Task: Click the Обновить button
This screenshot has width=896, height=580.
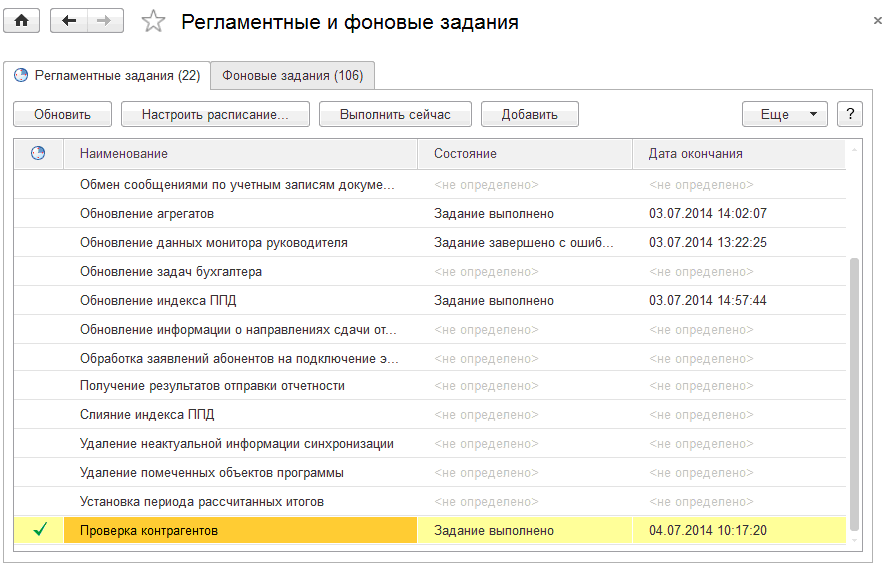Action: [x=62, y=114]
